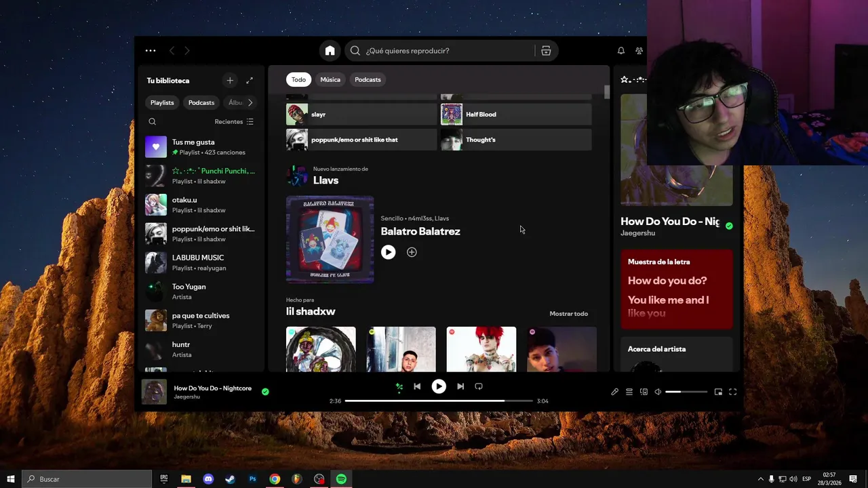Open now-playing album thumbnail in player bar

[x=154, y=392]
